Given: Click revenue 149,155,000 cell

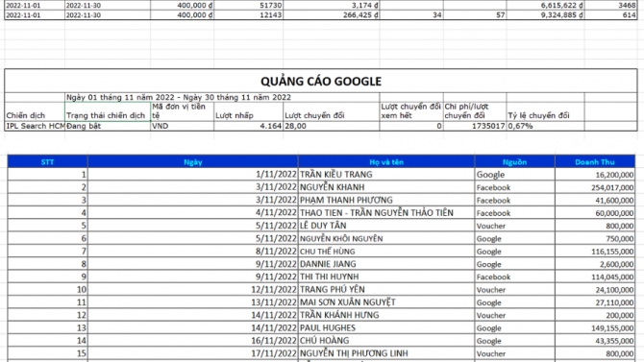Looking at the screenshot, I should [595, 328].
